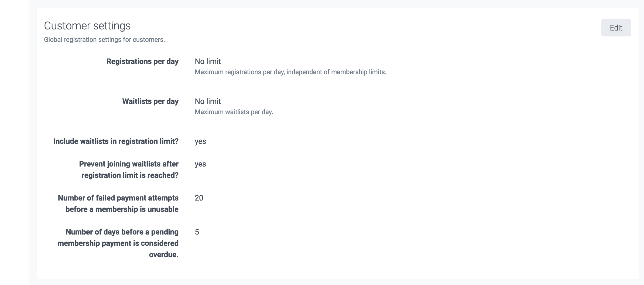Click the Customer settings heading

[87, 26]
